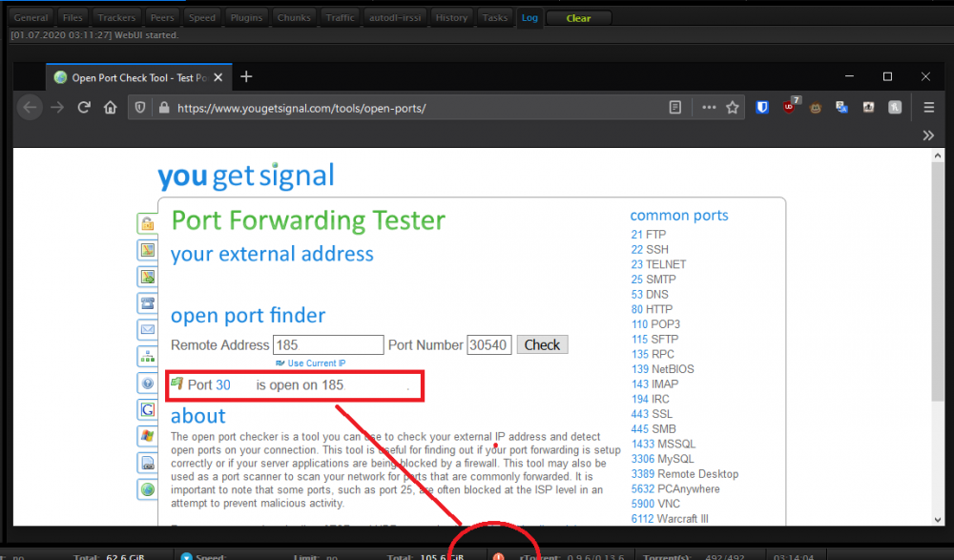Image resolution: width=954 pixels, height=560 pixels.
Task: Open the question mark tool icon
Action: pyautogui.click(x=147, y=384)
